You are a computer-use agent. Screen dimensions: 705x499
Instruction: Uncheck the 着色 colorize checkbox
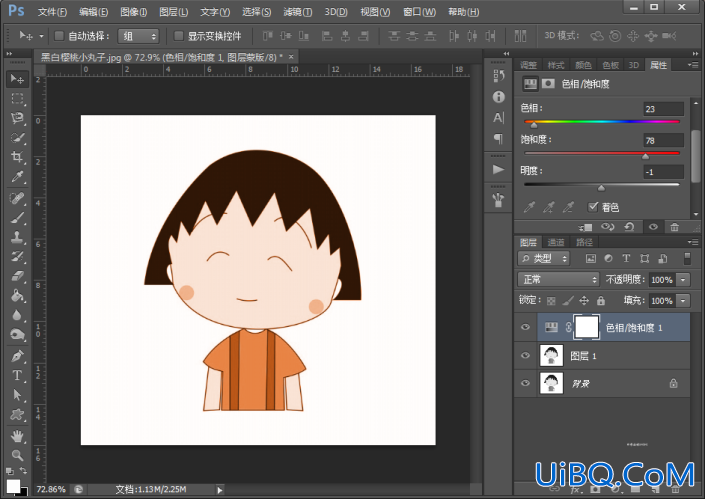click(x=593, y=207)
